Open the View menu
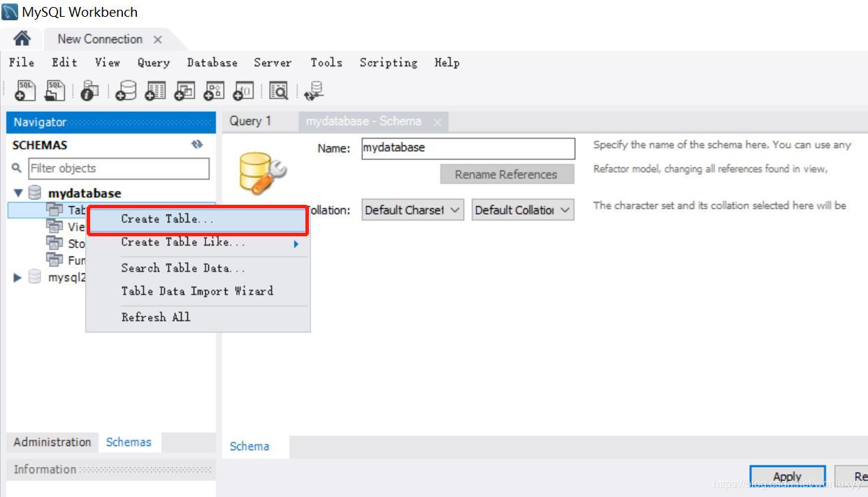Screen dimensions: 868x497 (107, 63)
